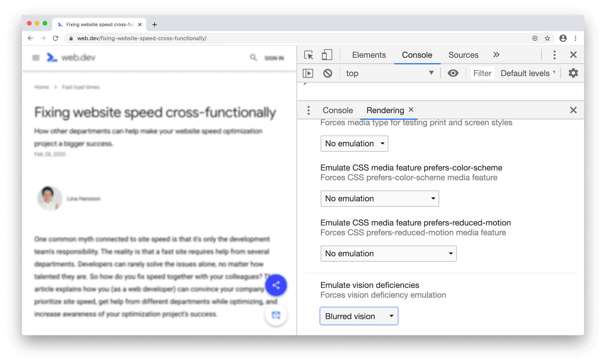Screen dimensions: 606x364
Task: Click the Elements tab in DevTools
Action: click(x=369, y=55)
